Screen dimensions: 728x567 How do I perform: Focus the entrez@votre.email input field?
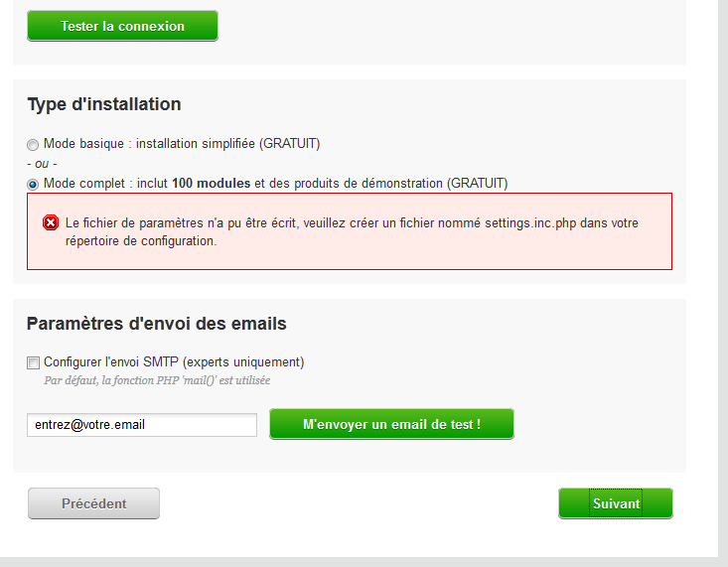tap(141, 425)
